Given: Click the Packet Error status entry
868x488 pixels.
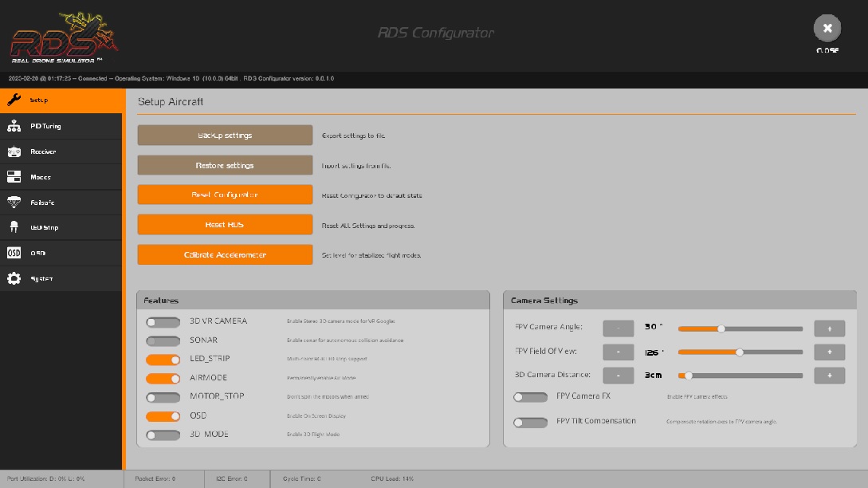Looking at the screenshot, I should coord(155,478).
